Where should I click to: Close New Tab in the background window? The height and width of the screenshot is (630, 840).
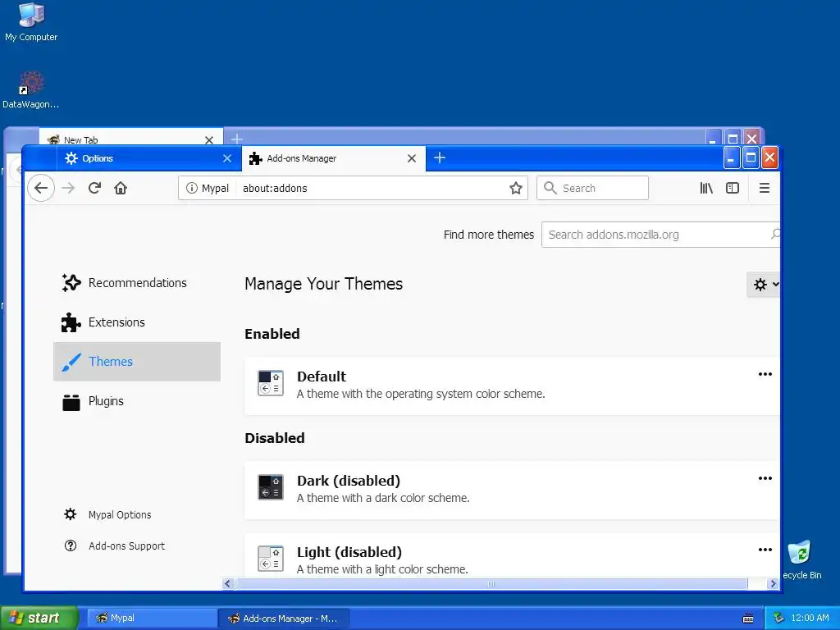(x=209, y=139)
